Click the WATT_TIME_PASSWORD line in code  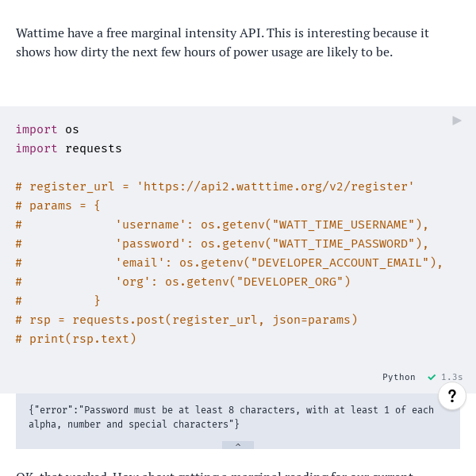pos(270,244)
